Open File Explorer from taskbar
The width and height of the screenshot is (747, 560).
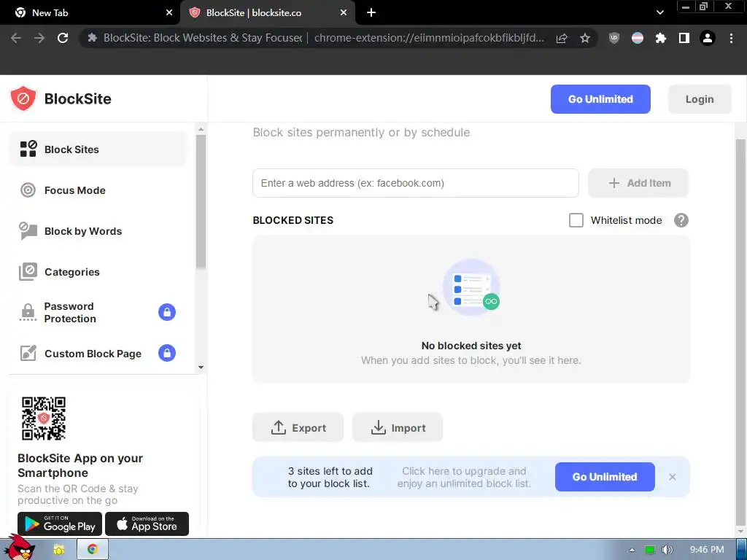click(59, 550)
